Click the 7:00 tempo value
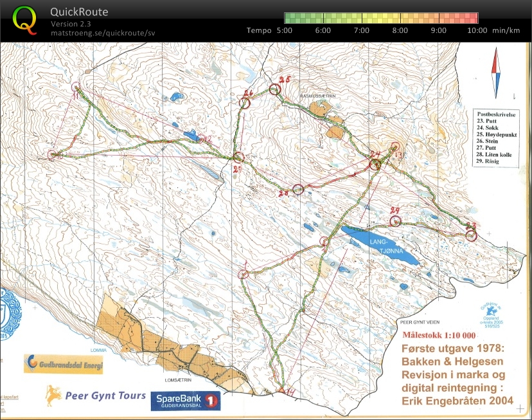The width and height of the screenshot is (532, 420). pyautogui.click(x=361, y=30)
